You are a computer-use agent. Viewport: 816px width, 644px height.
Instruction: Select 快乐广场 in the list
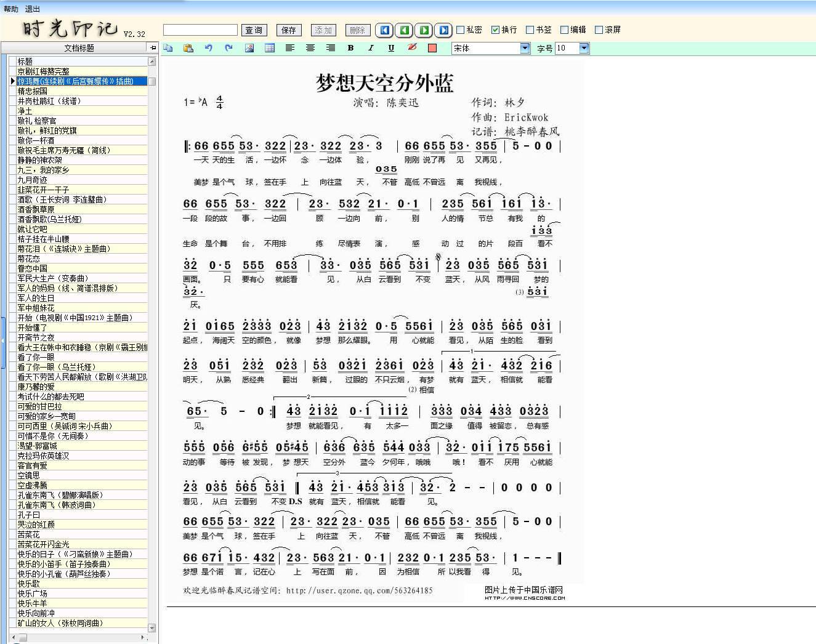[x=81, y=594]
